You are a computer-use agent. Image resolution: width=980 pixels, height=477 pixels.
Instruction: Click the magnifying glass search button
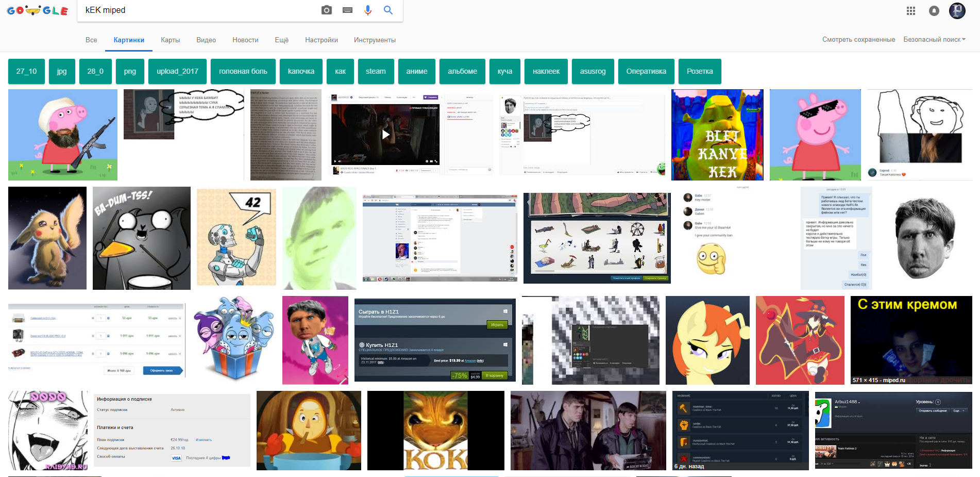pyautogui.click(x=388, y=10)
